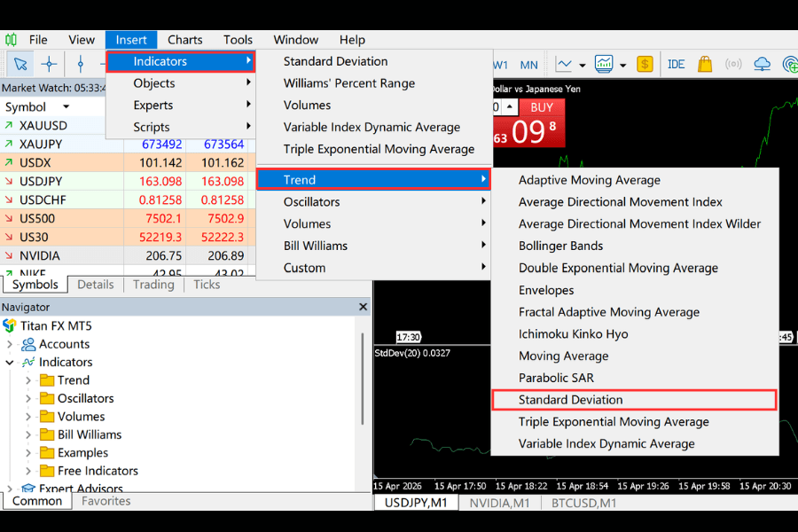The height and width of the screenshot is (532, 798).
Task: Click the MetaTrader candlestick app icon
Action: click(x=12, y=40)
